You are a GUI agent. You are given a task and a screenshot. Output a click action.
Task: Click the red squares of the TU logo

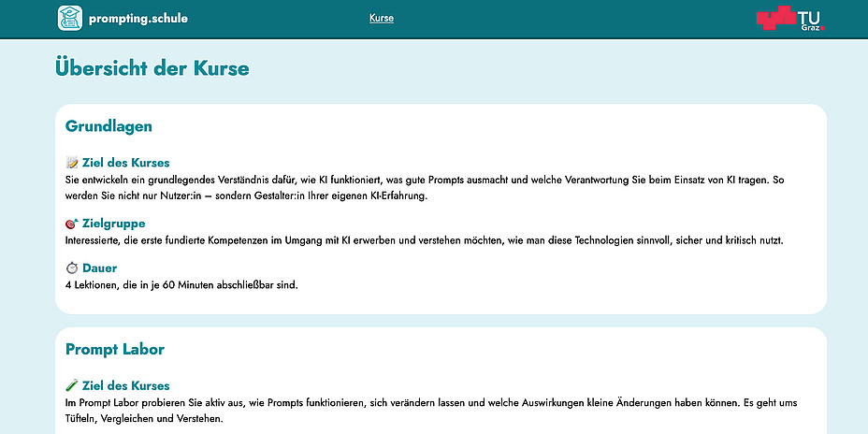pos(774,18)
